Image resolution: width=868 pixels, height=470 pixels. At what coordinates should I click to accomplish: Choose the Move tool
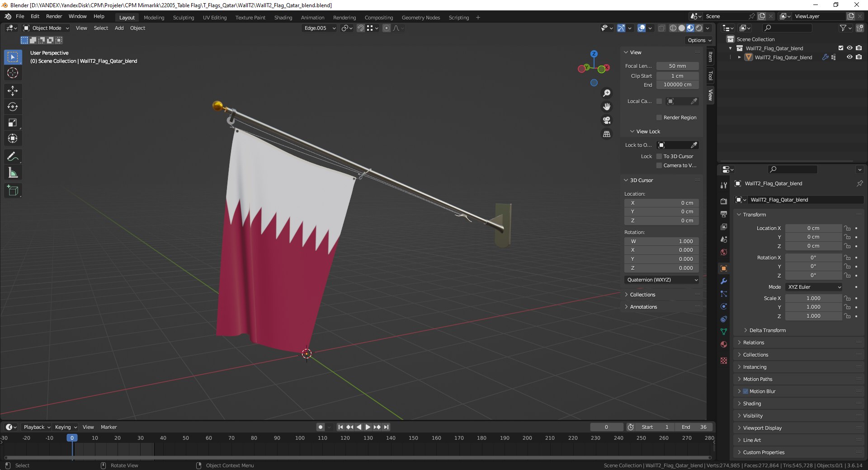click(x=13, y=91)
